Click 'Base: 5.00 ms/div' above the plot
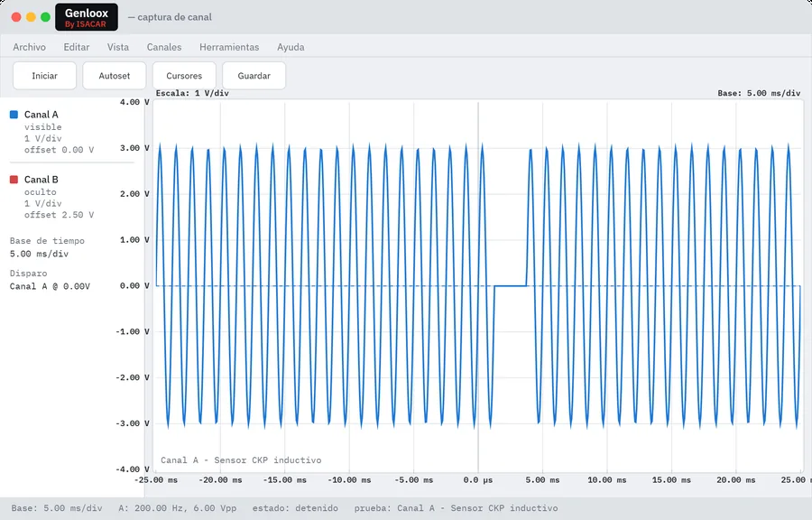Image resolution: width=812 pixels, height=520 pixels. point(759,93)
